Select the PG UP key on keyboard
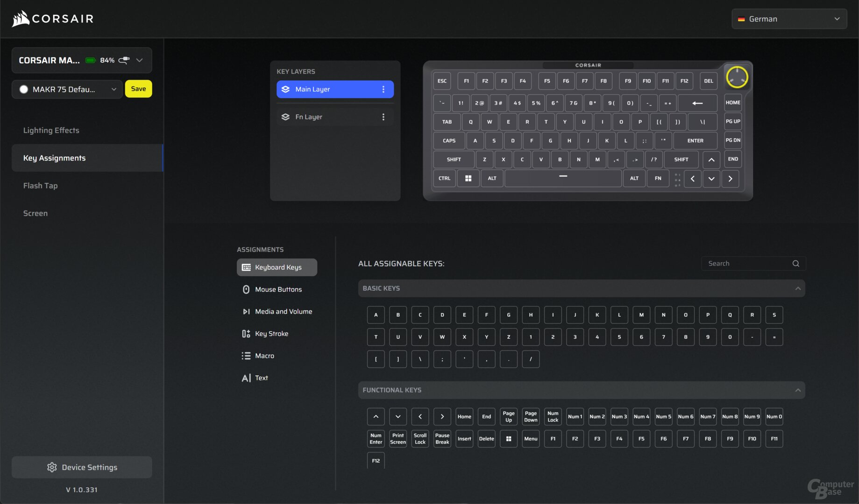The height and width of the screenshot is (504, 859). 733,121
